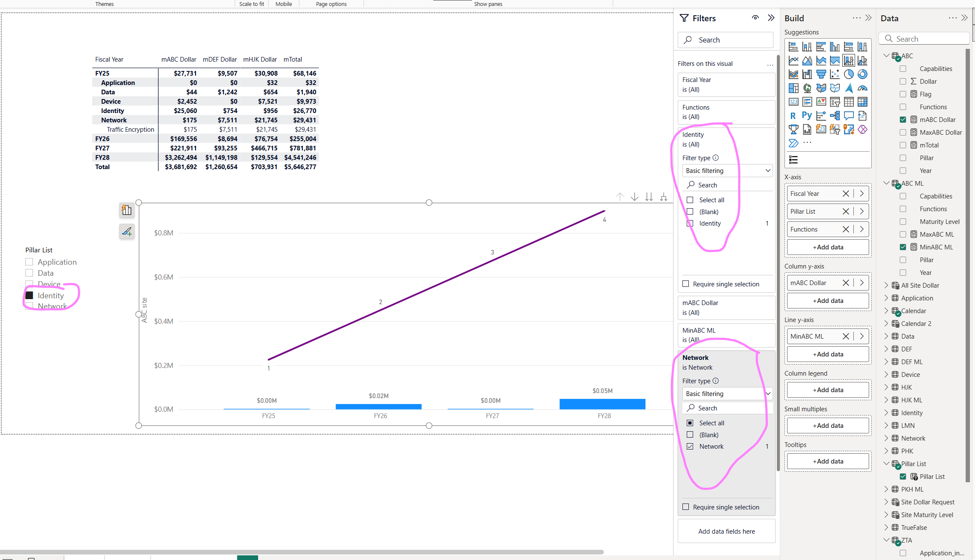Open the Identity Filter type dropdown
975x560 pixels.
[x=728, y=170]
